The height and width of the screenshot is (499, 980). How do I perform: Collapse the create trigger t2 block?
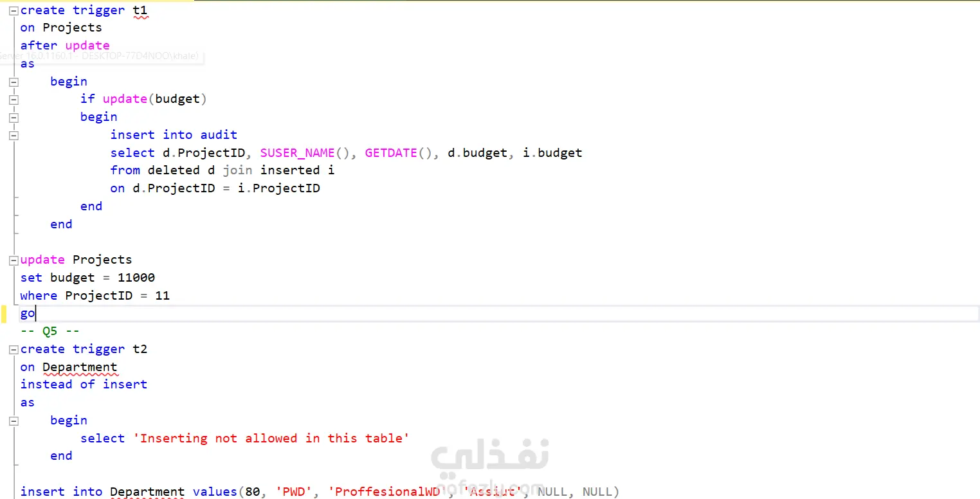coord(14,350)
